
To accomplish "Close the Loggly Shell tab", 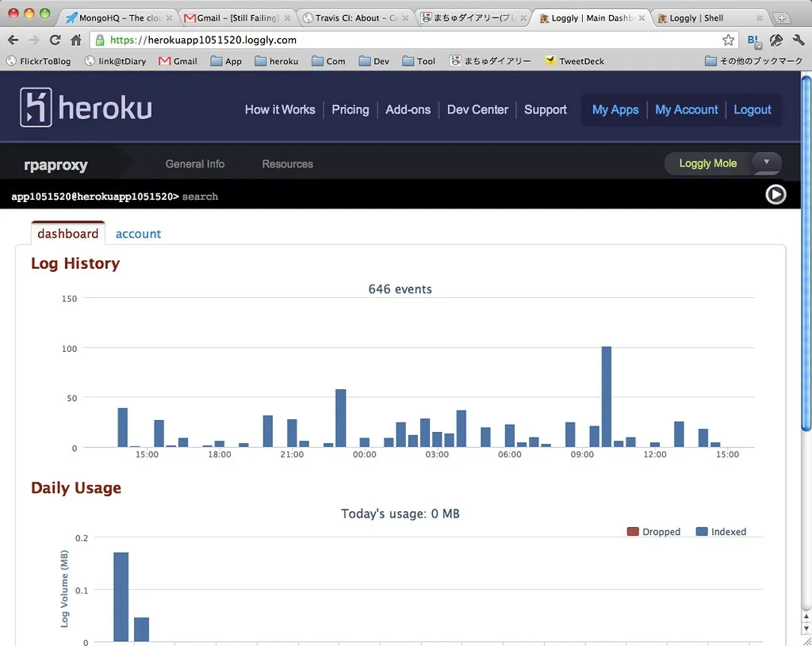I will click(x=760, y=18).
